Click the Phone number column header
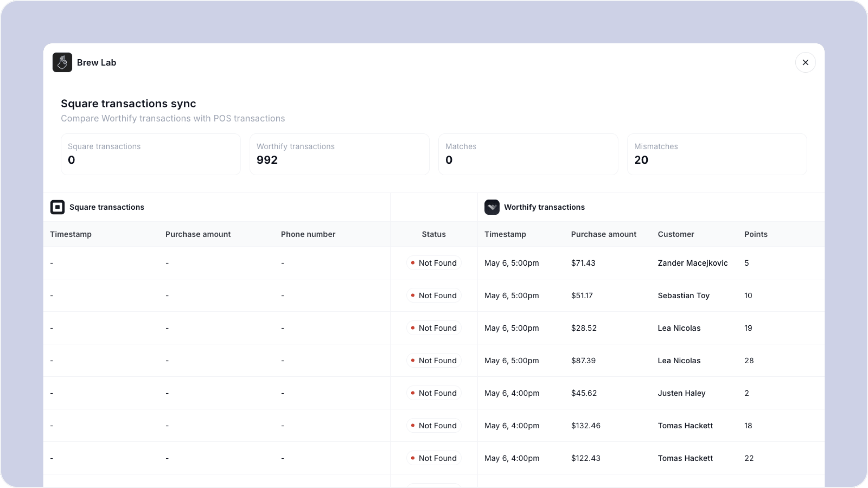Viewport: 868px width, 488px height. pos(308,234)
